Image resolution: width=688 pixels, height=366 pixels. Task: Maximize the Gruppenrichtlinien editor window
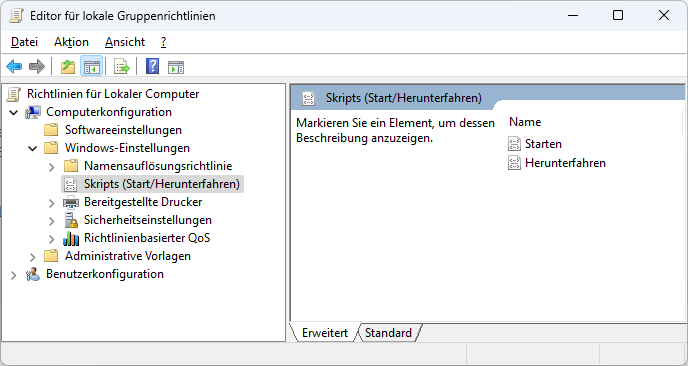pyautogui.click(x=618, y=15)
